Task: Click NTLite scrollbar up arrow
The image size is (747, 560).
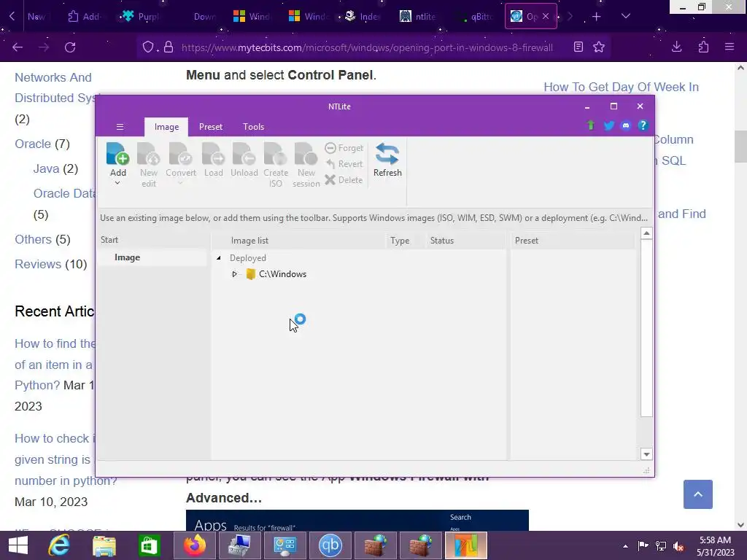Action: [x=646, y=233]
